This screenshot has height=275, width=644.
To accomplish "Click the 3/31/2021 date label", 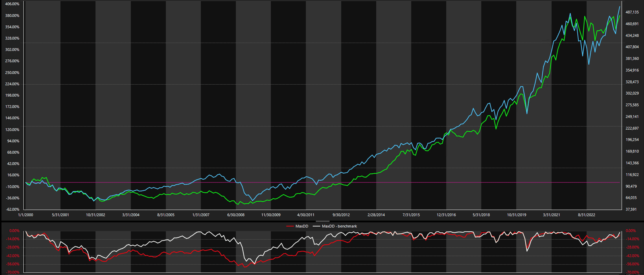I will click(551, 215).
